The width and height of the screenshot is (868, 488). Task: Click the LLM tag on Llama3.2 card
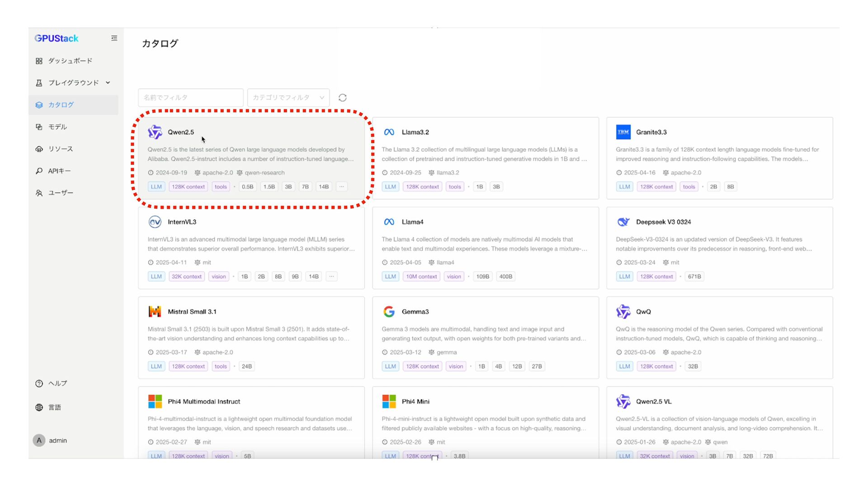391,187
